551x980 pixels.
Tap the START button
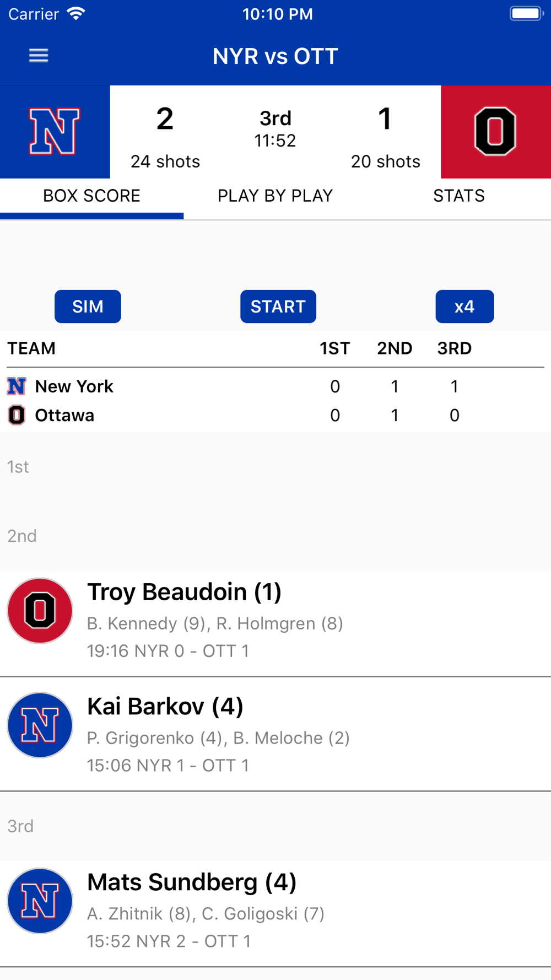click(278, 306)
